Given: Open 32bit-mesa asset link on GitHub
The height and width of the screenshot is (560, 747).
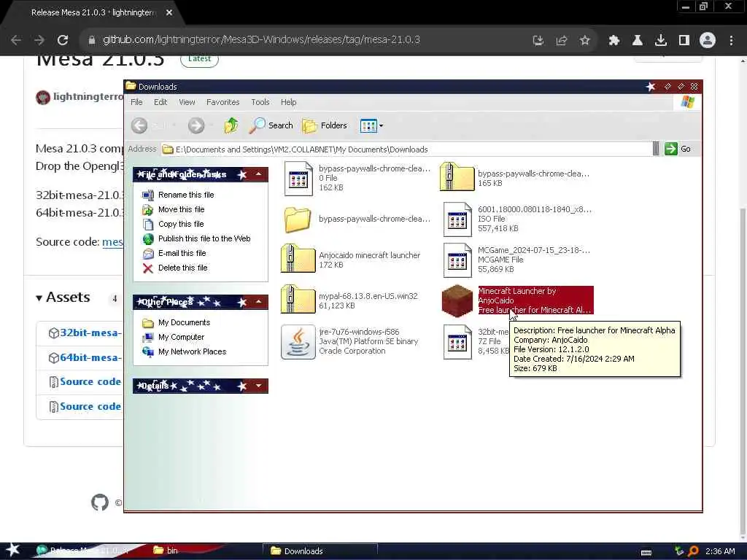Looking at the screenshot, I should point(91,332).
